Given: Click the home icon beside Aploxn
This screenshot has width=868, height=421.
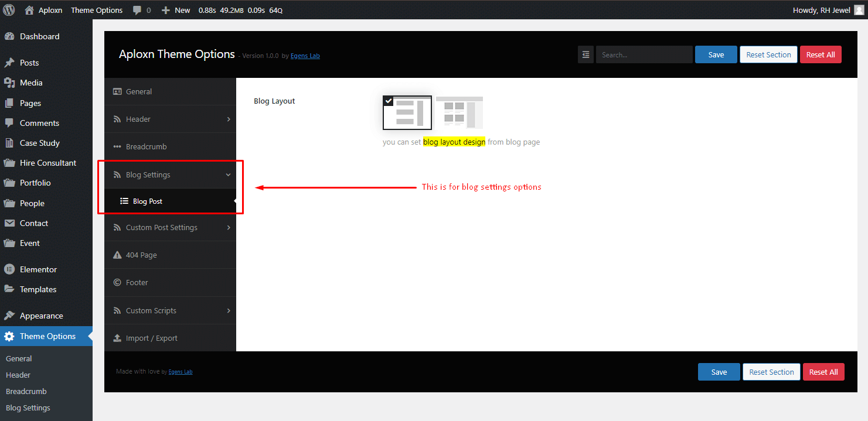Looking at the screenshot, I should click(x=29, y=10).
